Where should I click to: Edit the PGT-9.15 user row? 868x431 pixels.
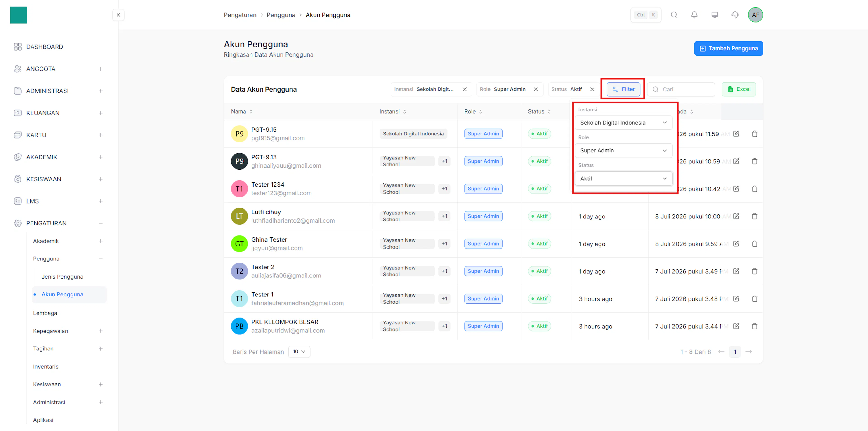click(736, 134)
